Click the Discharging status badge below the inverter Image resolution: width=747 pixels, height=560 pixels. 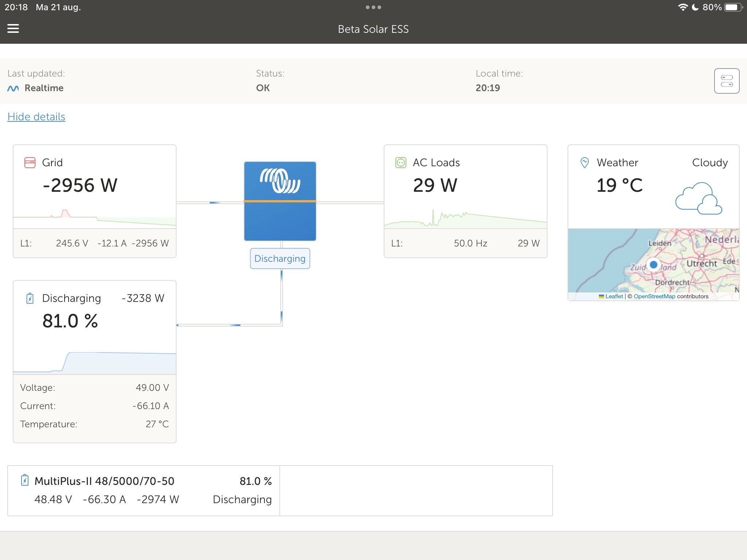(279, 258)
